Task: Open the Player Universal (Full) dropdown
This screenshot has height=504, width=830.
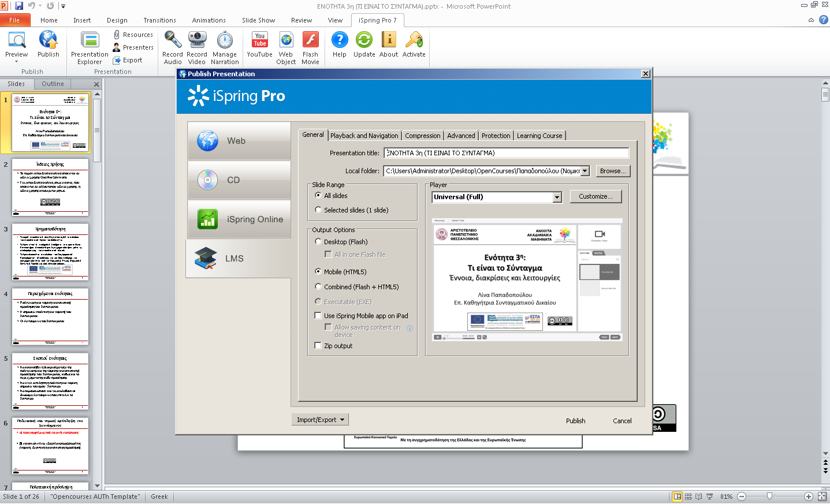Action: 557,197
